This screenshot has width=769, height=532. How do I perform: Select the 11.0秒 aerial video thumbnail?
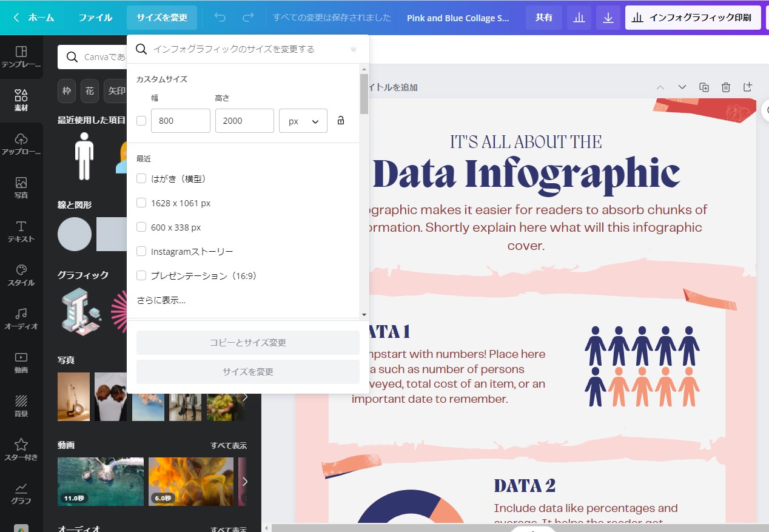click(x=101, y=482)
